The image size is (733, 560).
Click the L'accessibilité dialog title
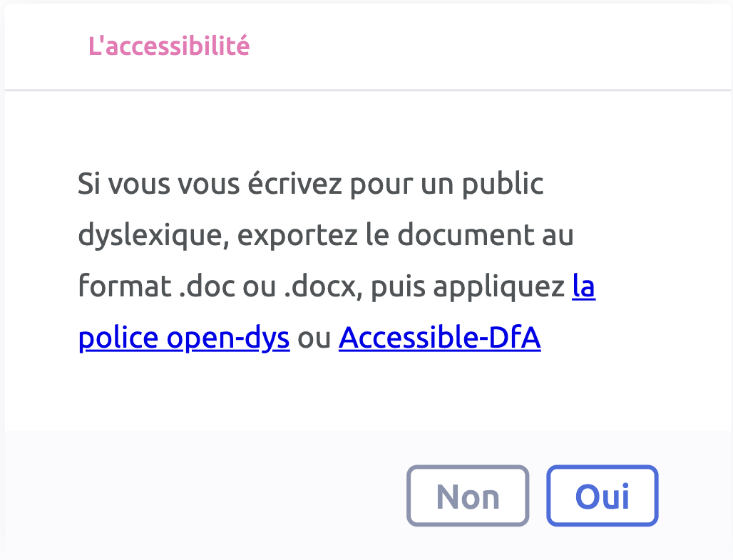(x=169, y=46)
